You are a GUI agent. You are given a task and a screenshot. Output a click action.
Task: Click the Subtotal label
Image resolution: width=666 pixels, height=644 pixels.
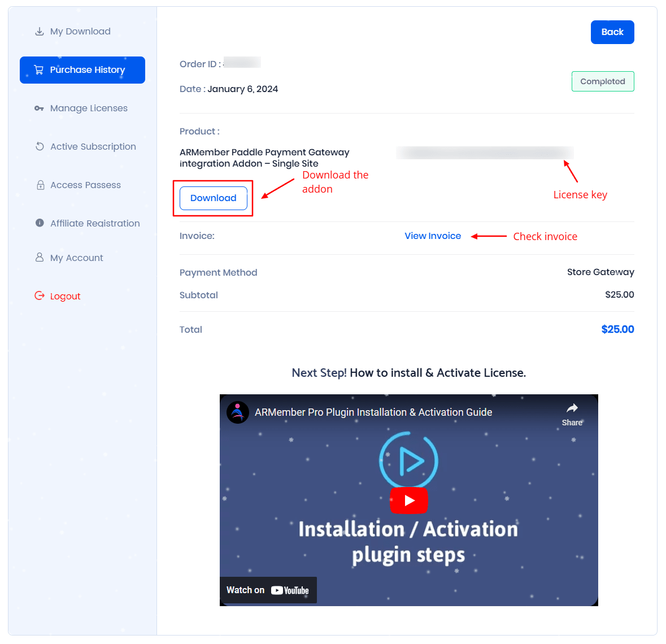(199, 295)
